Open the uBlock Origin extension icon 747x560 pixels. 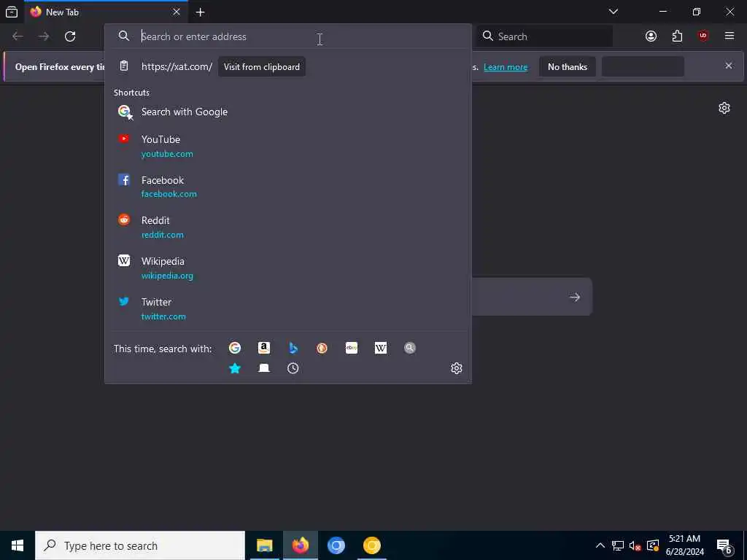703,36
